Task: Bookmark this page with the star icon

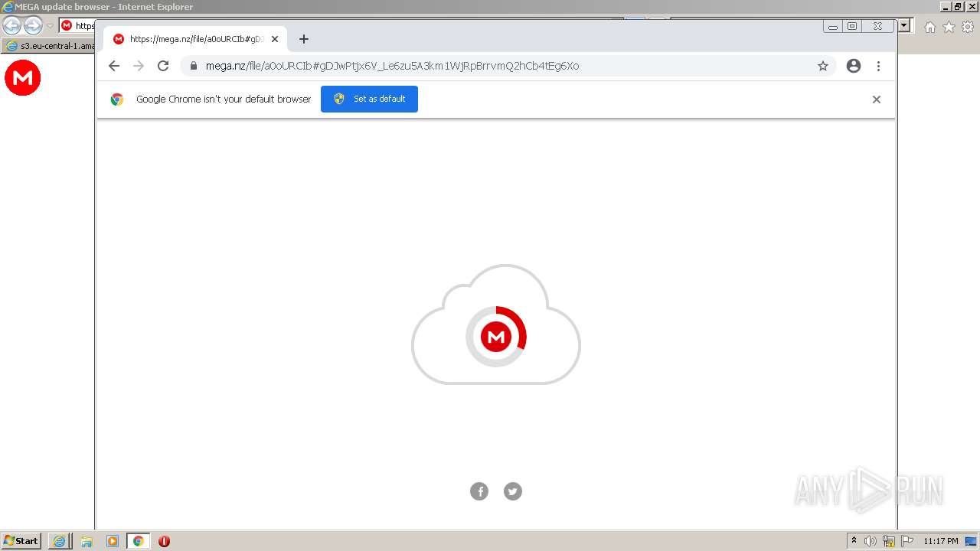Action: 823,66
